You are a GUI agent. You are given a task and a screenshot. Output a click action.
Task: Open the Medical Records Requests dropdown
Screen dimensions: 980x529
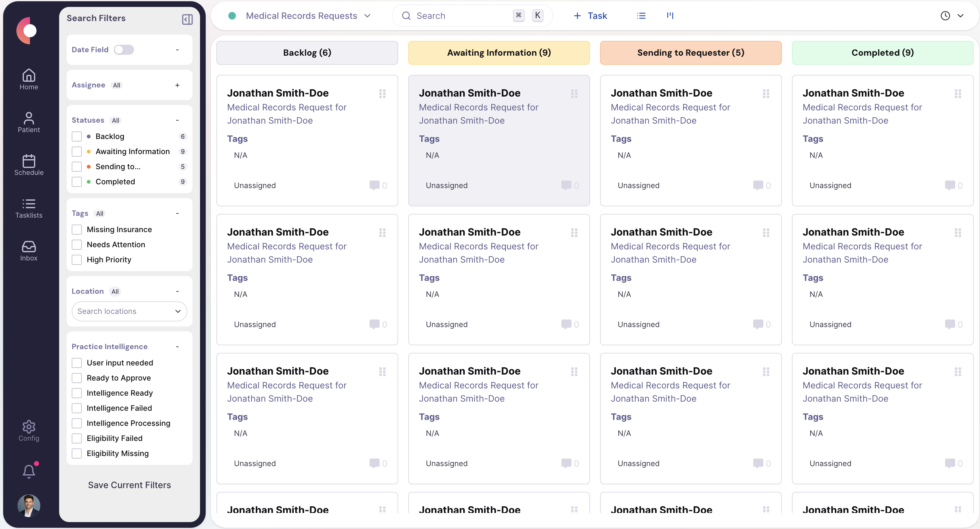[x=367, y=16]
